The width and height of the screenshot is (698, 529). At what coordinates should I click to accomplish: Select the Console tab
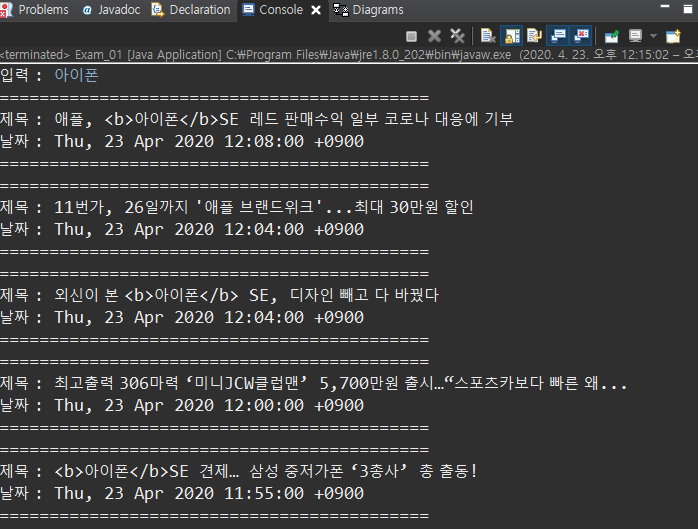click(x=272, y=10)
